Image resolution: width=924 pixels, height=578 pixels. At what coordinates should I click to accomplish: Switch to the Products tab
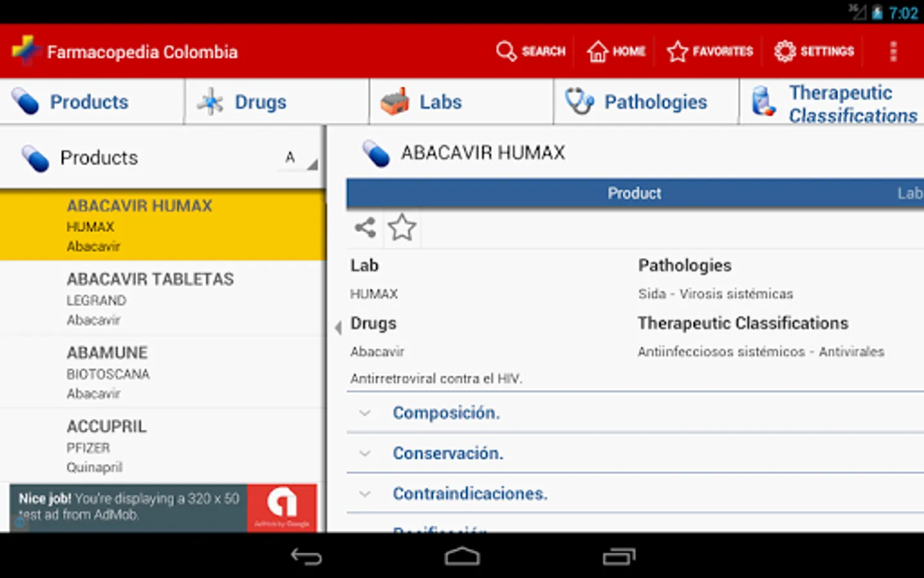[x=92, y=101]
